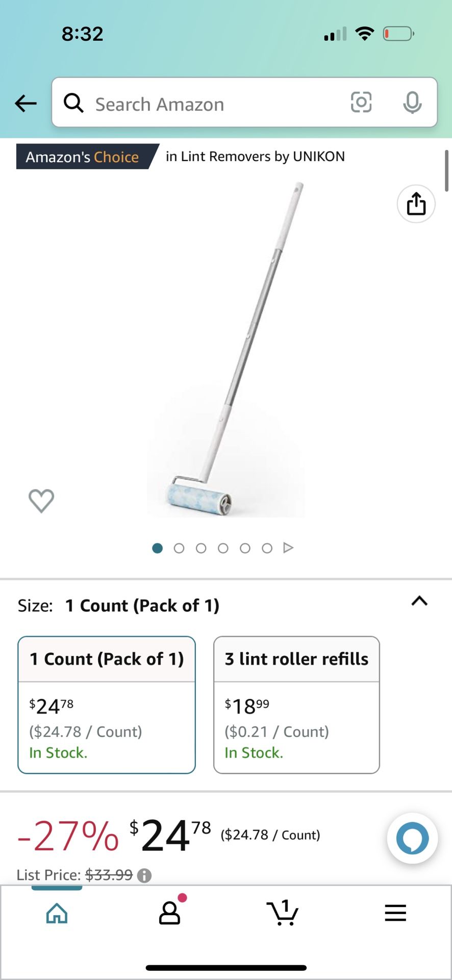Tap the Amazon's Choice badge
452x980 pixels.
[x=83, y=157]
